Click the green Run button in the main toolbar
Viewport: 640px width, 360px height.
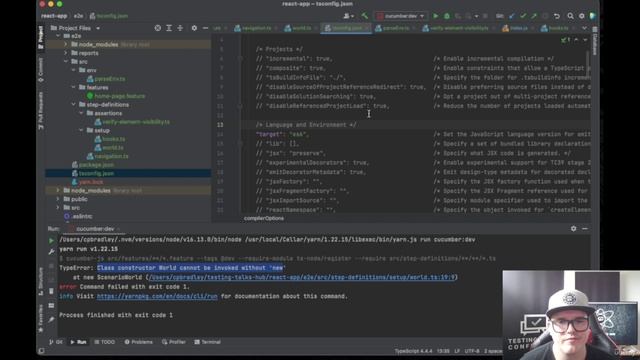[x=436, y=16]
